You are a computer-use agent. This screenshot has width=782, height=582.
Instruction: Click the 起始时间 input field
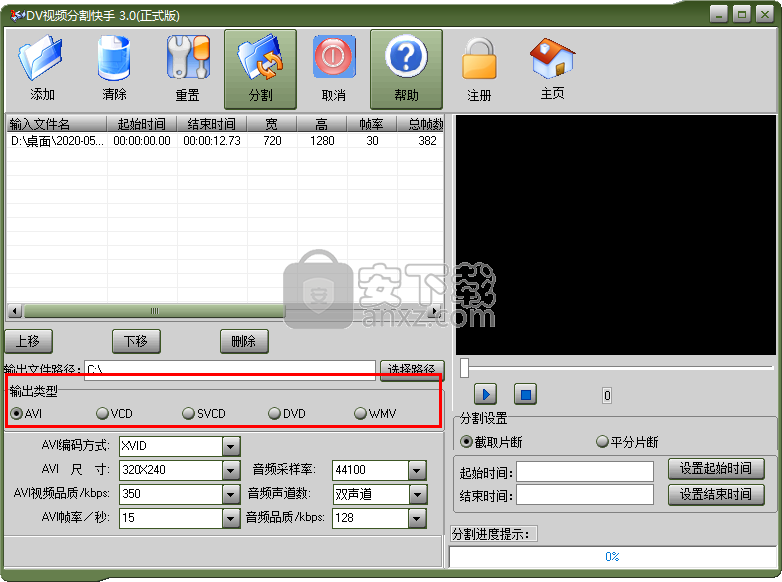point(585,471)
